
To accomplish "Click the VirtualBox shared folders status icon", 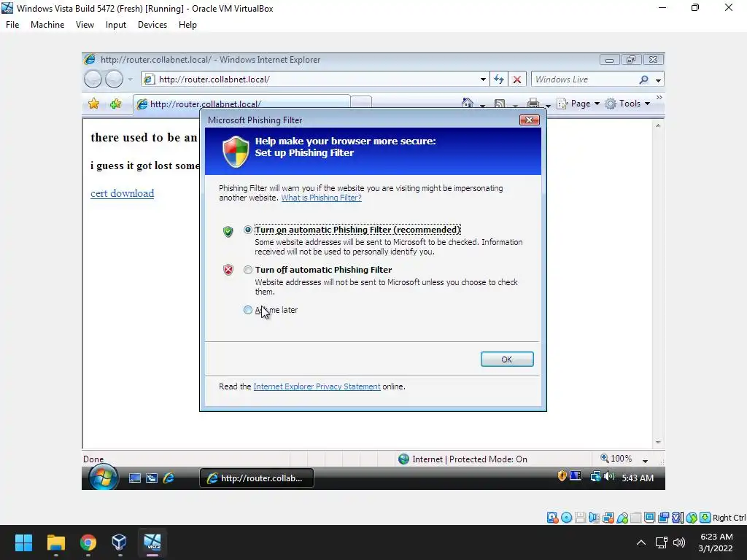I will (636, 518).
